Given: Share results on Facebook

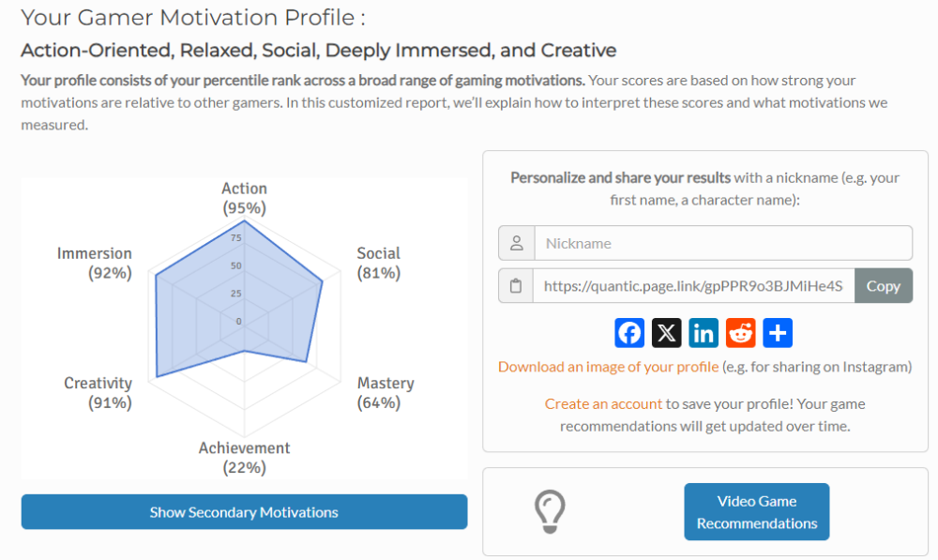Looking at the screenshot, I should click(x=630, y=333).
